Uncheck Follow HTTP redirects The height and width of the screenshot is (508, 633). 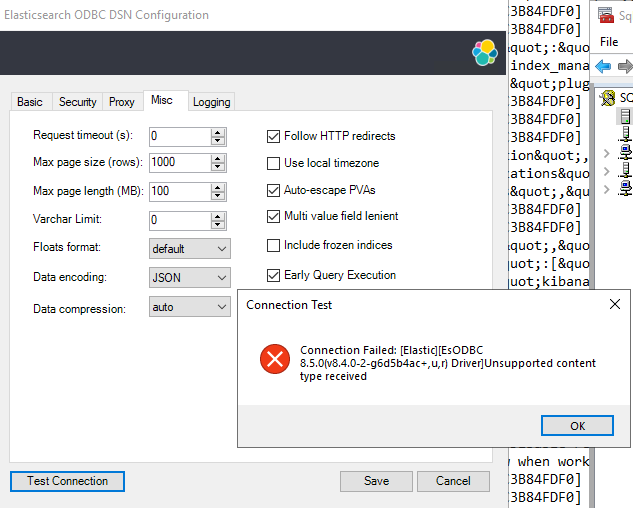coord(273,136)
